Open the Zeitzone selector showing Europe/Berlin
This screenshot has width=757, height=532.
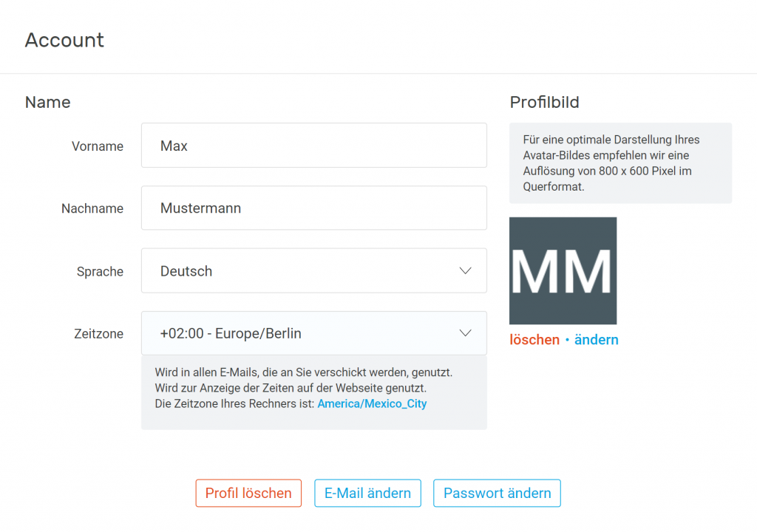(x=313, y=333)
